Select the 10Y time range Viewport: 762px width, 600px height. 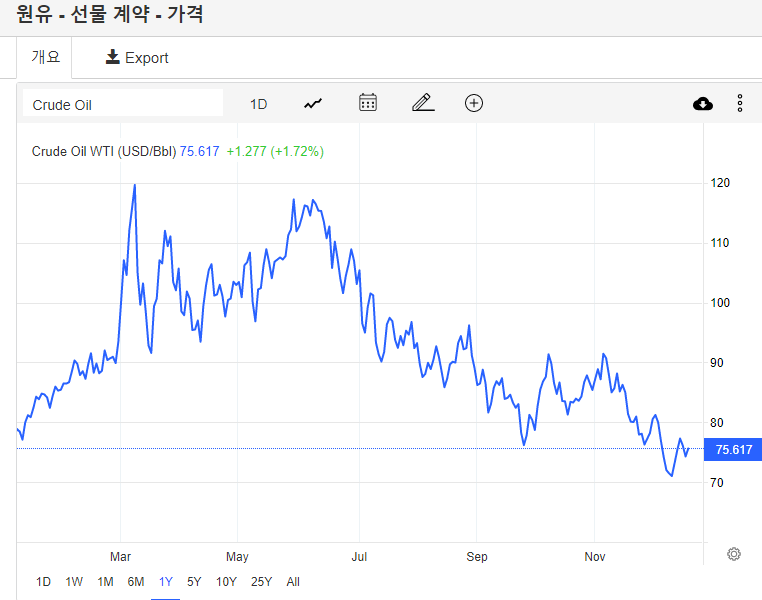point(226,582)
